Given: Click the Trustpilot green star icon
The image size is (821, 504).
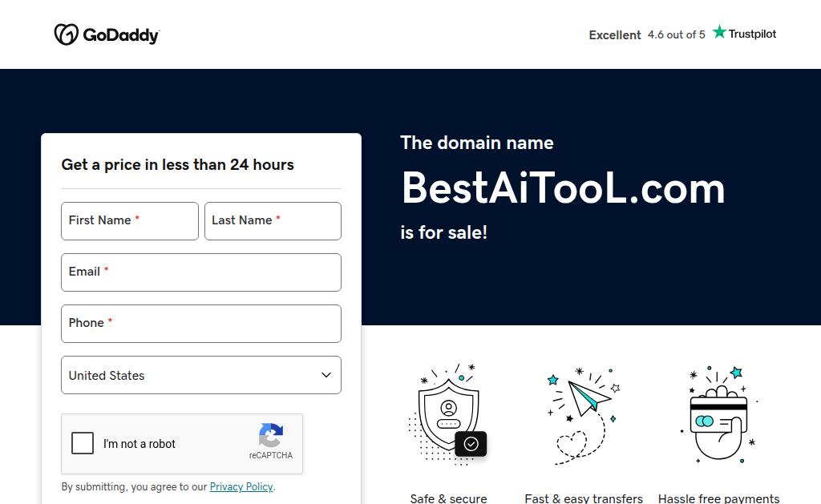Looking at the screenshot, I should (719, 32).
